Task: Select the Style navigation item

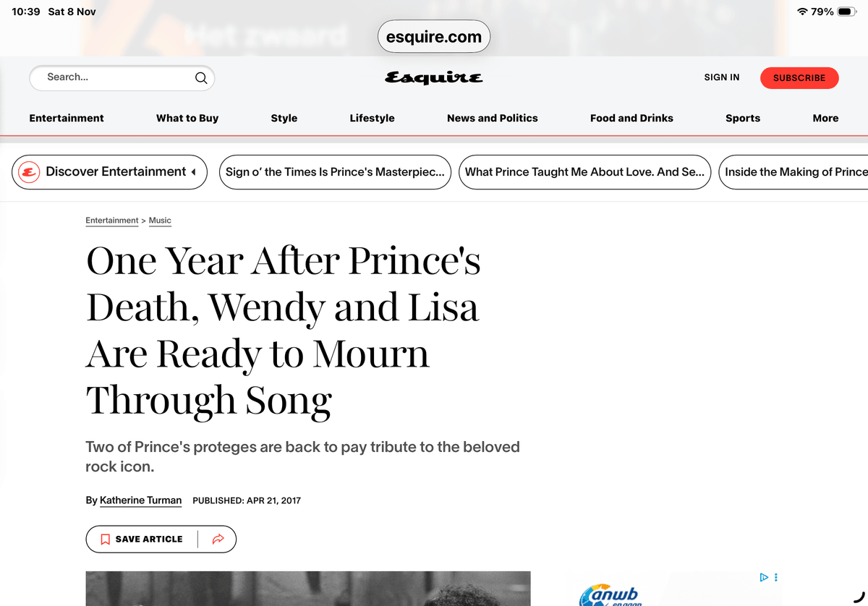Action: [x=284, y=118]
